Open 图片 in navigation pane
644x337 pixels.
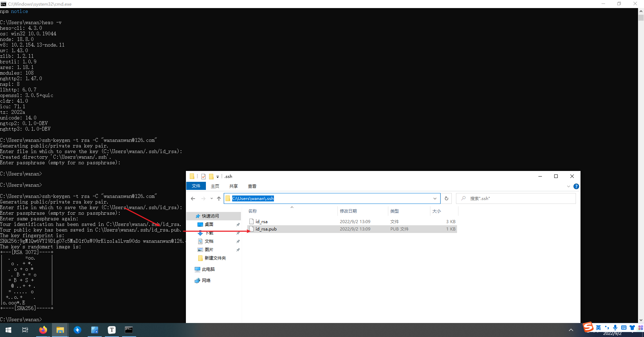209,250
